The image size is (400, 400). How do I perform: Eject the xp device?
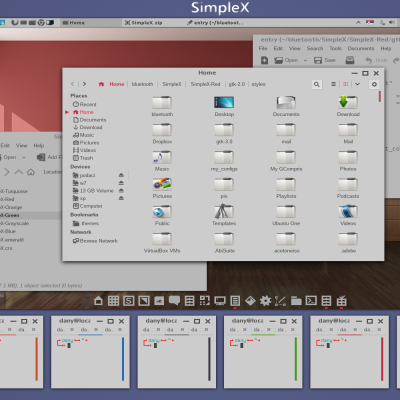coord(121,198)
